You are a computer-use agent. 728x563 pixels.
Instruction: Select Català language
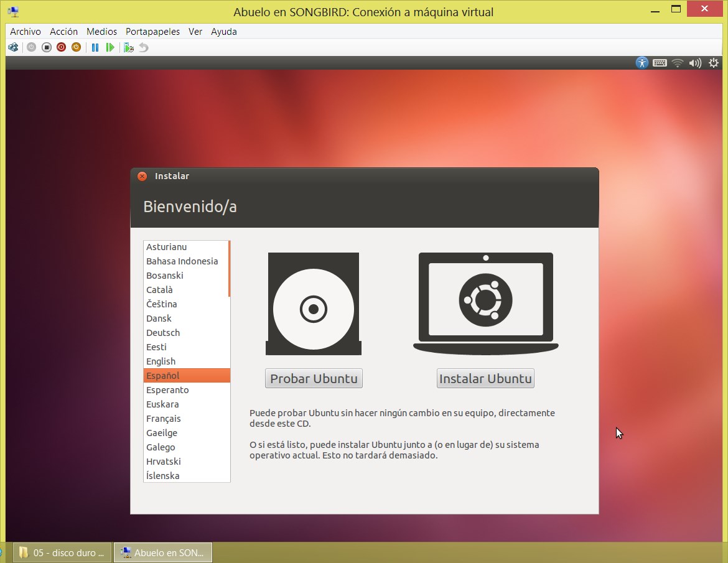[186, 290]
